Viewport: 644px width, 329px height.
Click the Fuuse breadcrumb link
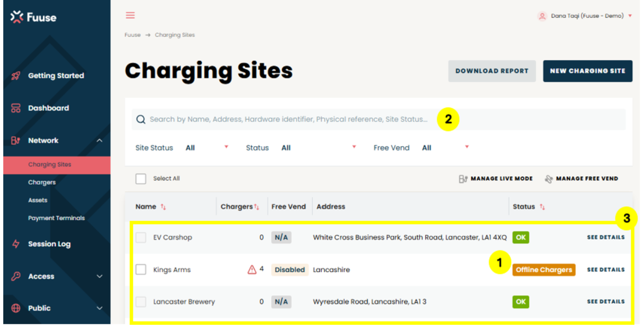pyautogui.click(x=132, y=35)
